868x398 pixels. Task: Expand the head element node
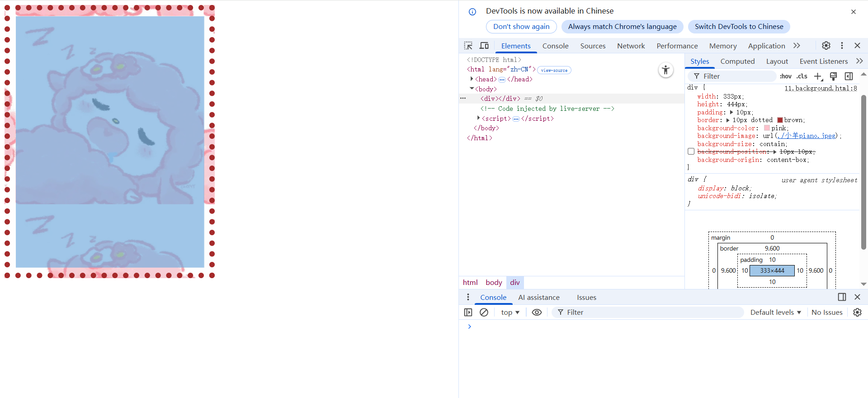(x=472, y=79)
